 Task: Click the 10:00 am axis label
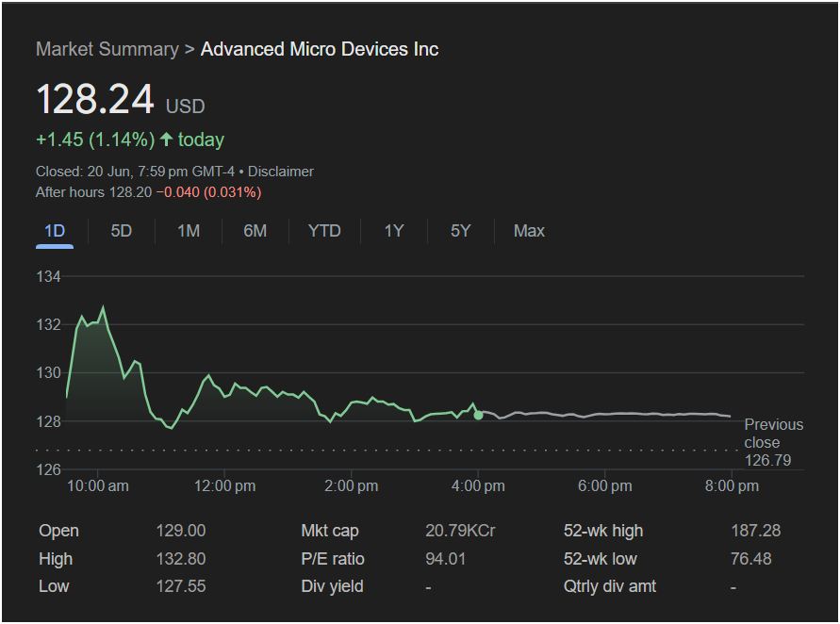[x=97, y=486]
